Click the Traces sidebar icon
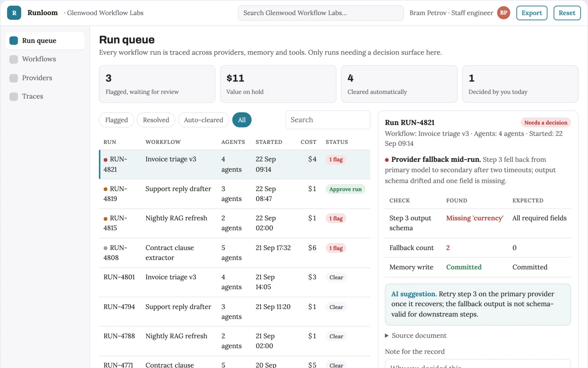 click(x=14, y=96)
